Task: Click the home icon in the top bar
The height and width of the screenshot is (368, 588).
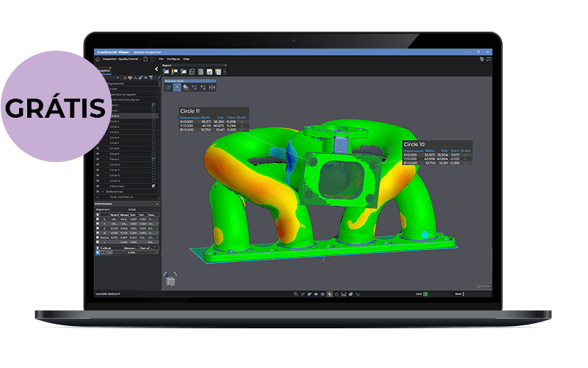Action: (98, 58)
